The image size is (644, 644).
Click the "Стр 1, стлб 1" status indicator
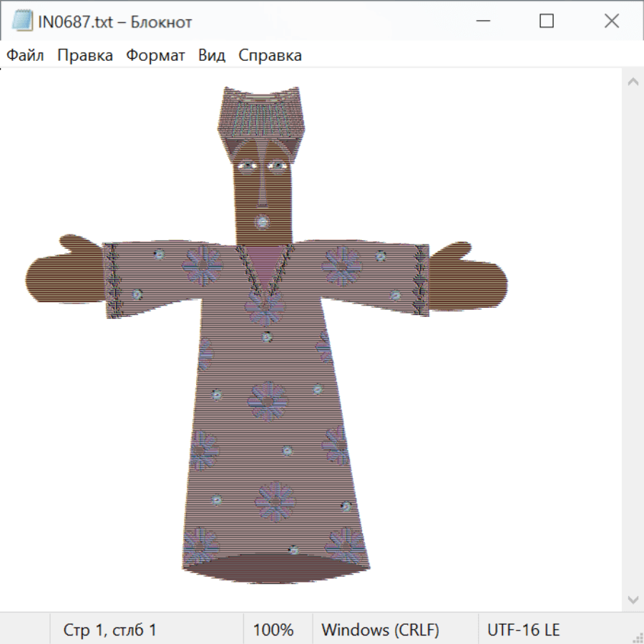pos(110,630)
